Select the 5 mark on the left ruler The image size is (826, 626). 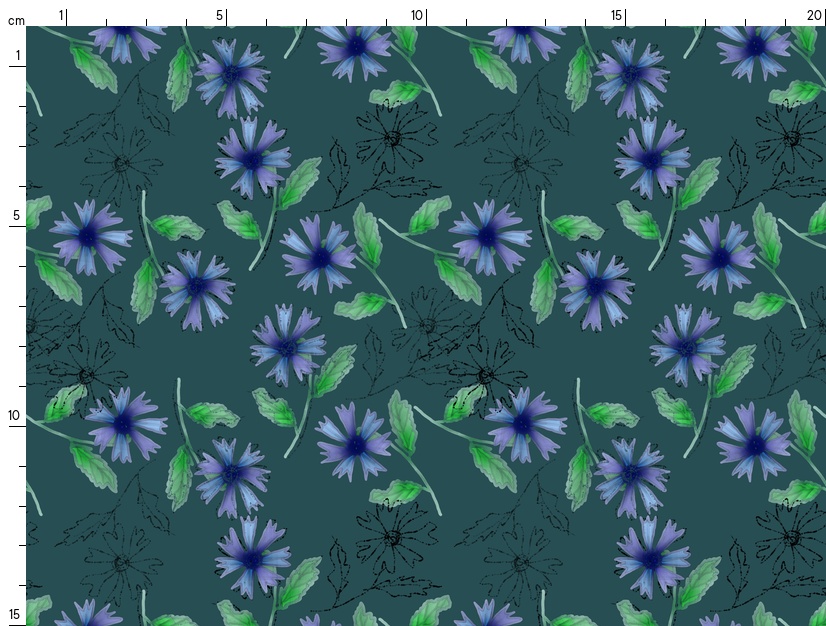pyautogui.click(x=15, y=215)
